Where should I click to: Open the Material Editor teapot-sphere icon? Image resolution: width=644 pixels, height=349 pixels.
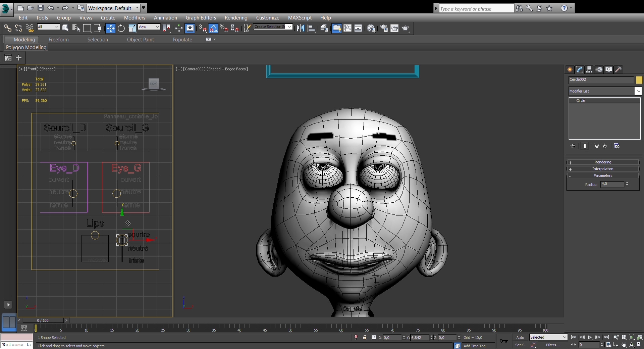click(x=371, y=29)
